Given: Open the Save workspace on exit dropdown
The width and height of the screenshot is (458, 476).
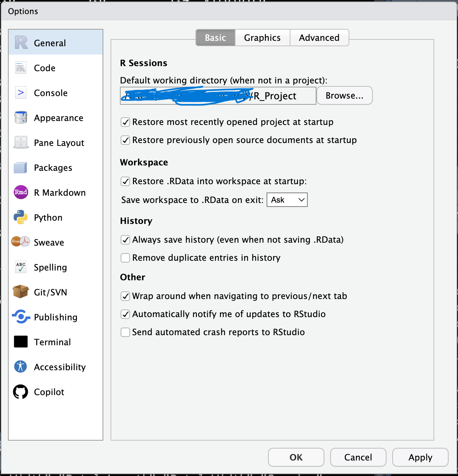Looking at the screenshot, I should [287, 200].
